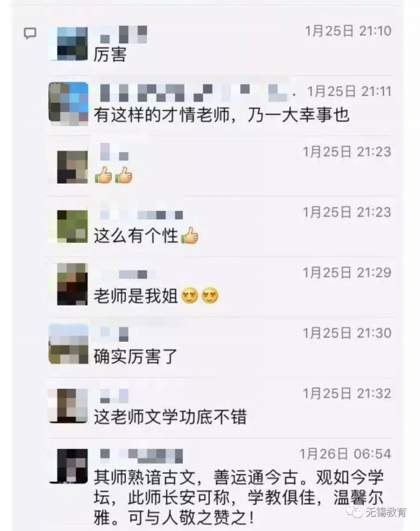Click the comment bubble icon

(x=30, y=33)
